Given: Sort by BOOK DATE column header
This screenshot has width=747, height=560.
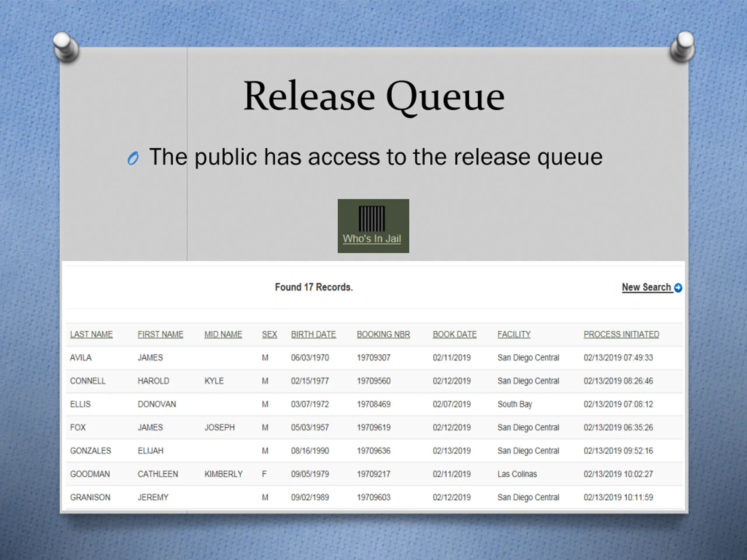Looking at the screenshot, I should (x=455, y=335).
